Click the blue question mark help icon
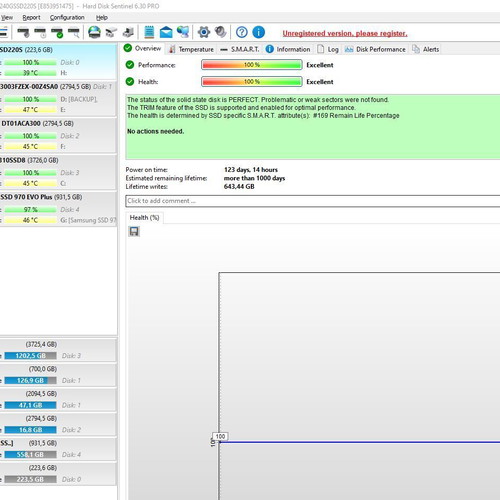 pos(242,32)
